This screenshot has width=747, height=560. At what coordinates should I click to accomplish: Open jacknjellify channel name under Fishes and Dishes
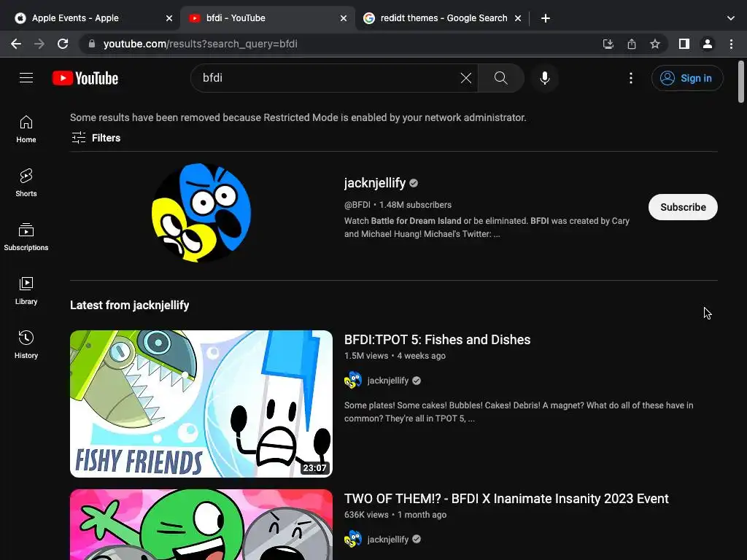(x=388, y=381)
